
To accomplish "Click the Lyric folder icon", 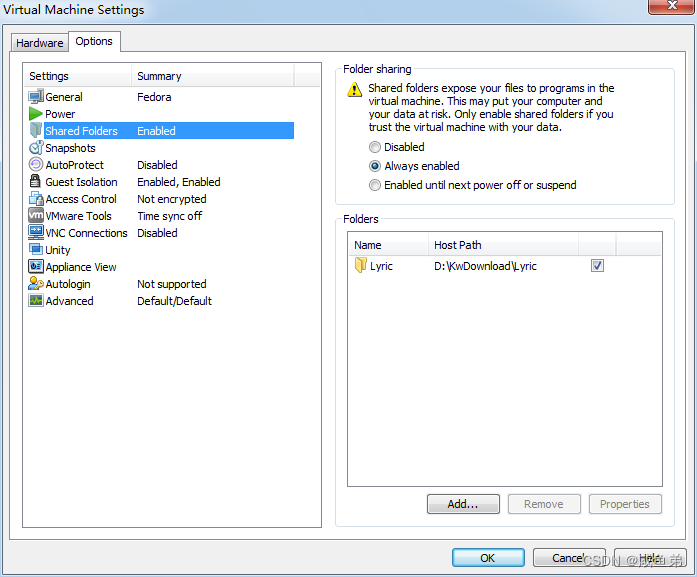I will (x=361, y=265).
